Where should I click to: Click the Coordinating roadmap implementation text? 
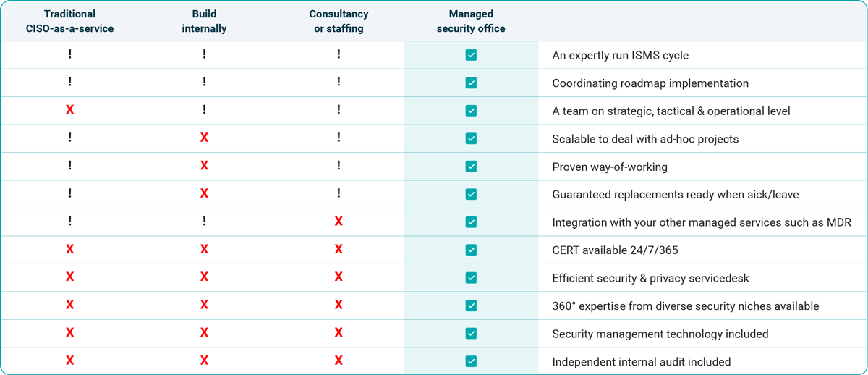click(650, 83)
